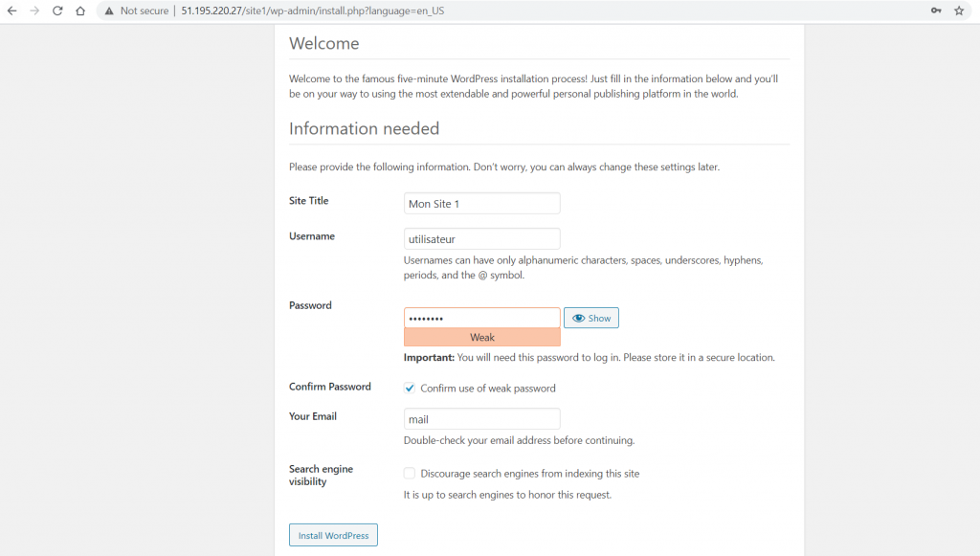Click the Username input field
Viewport: 980px width, 556px height.
(482, 238)
